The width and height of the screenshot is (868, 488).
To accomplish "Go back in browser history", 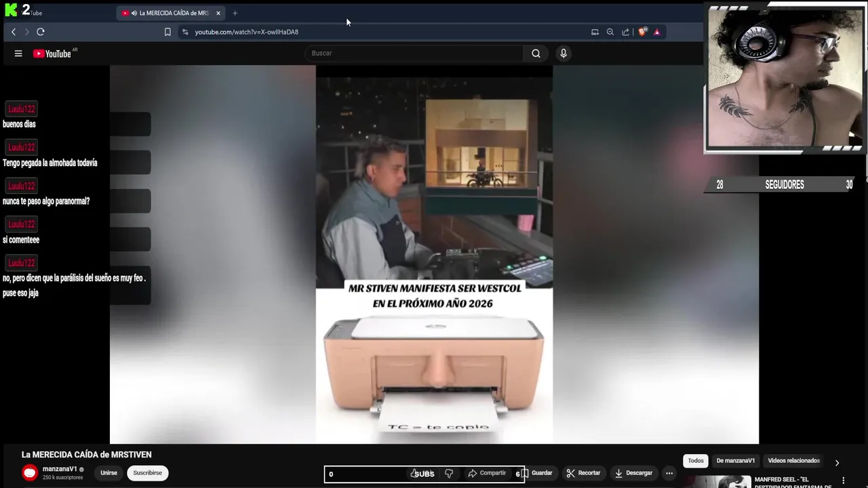I will click(x=14, y=32).
